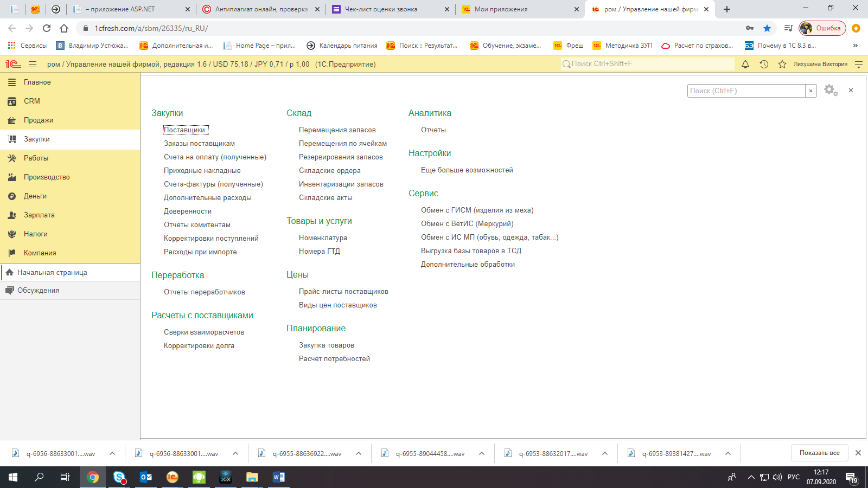Clear the Поиск (Ctrl+F) search box with its x
The image size is (868, 488).
coord(811,91)
